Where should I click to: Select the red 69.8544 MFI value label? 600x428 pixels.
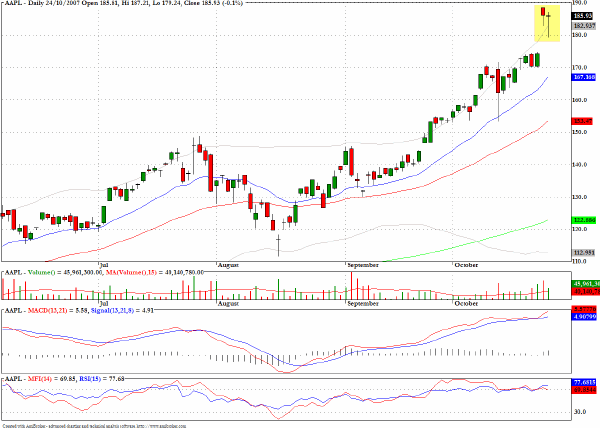click(x=584, y=390)
